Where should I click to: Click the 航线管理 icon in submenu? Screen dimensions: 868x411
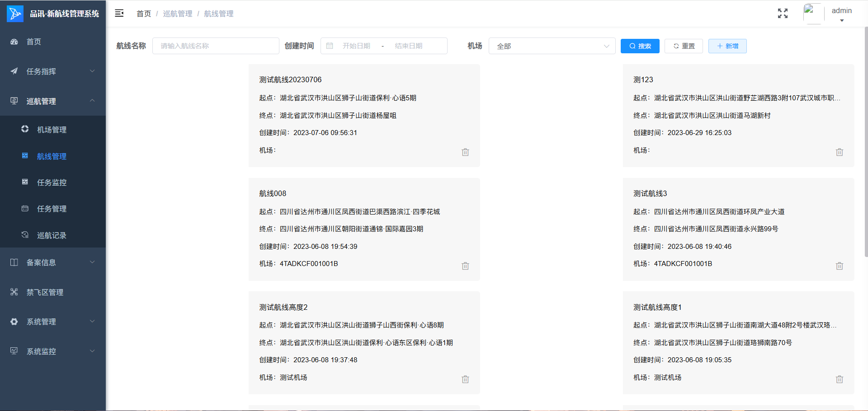[25, 155]
